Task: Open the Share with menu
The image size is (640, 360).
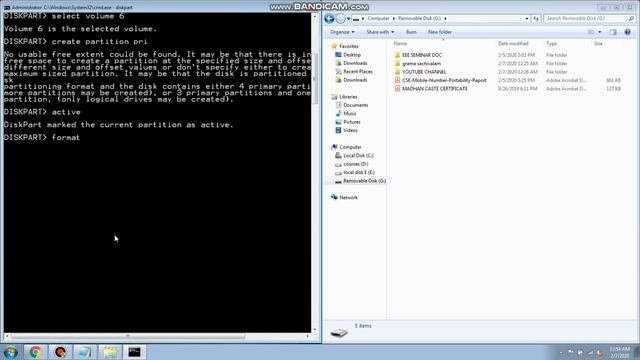Action: pyautogui.click(x=380, y=32)
